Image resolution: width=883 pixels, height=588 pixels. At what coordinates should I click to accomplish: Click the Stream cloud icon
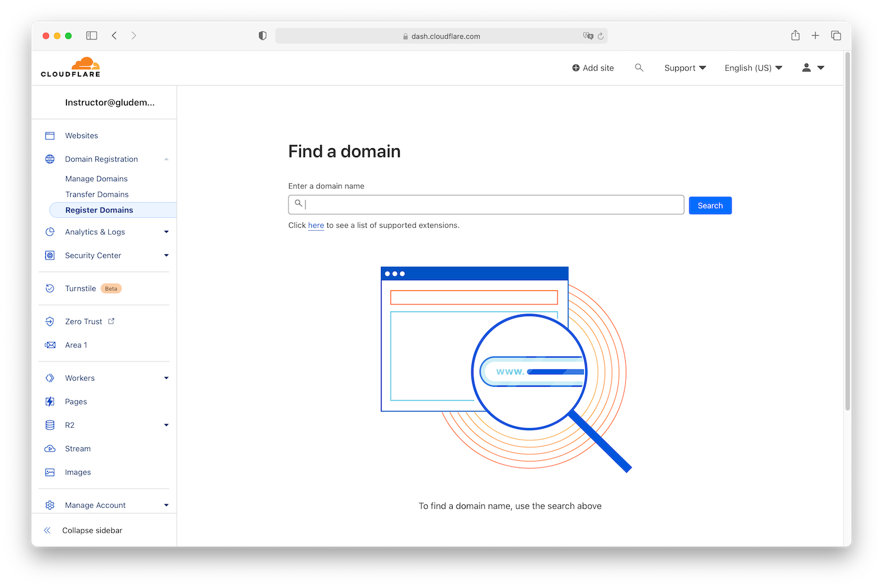[50, 449]
